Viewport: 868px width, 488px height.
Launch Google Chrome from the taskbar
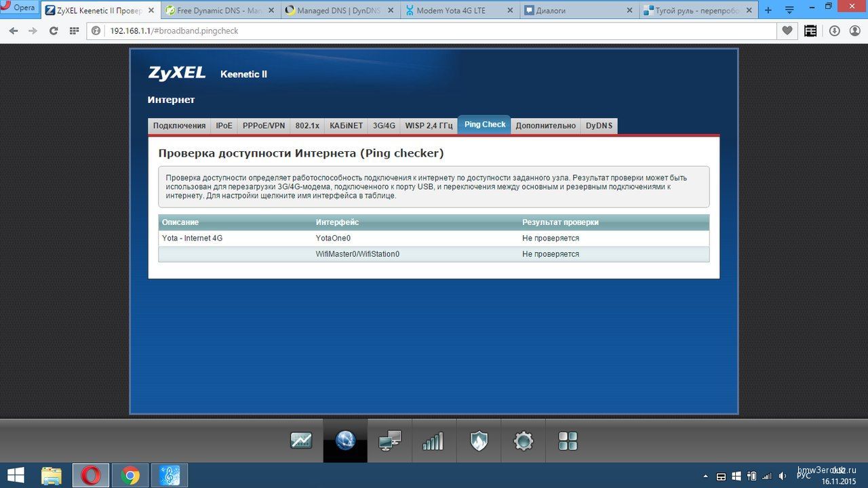[130, 475]
